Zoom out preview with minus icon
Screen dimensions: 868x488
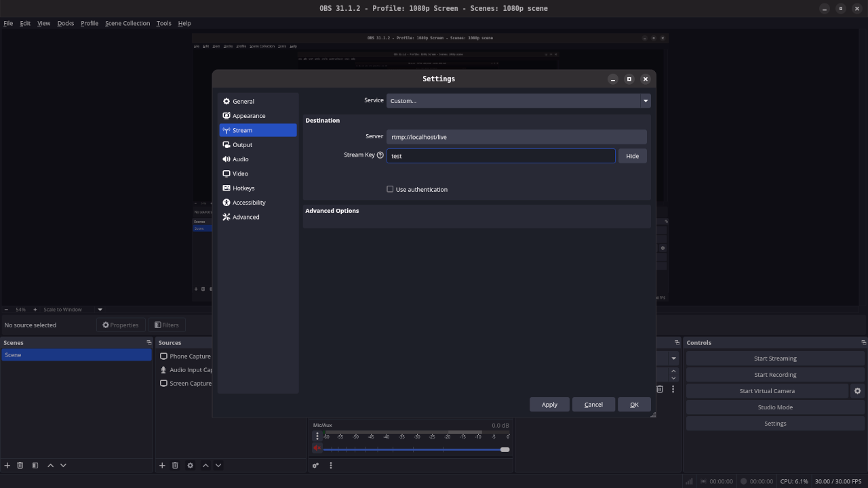coord(7,310)
